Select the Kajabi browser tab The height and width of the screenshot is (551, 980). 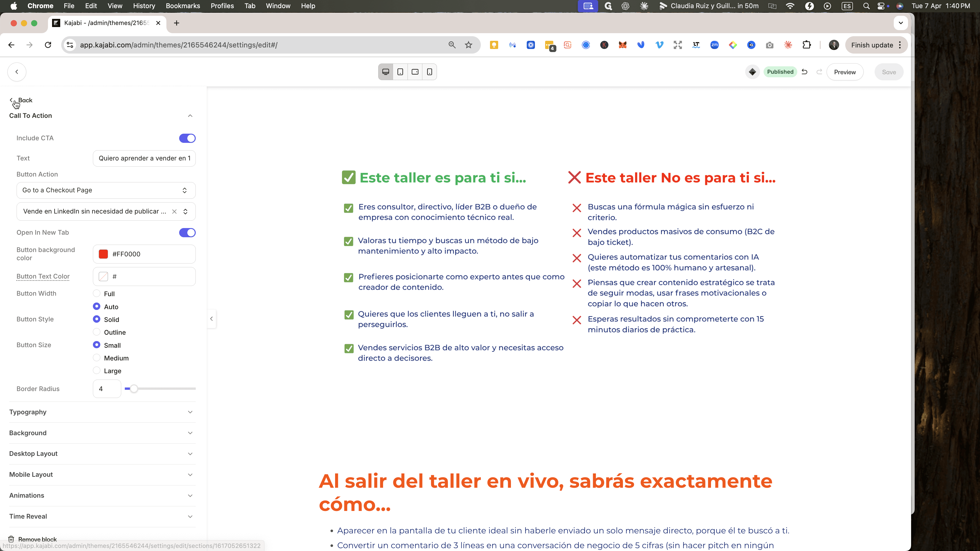[106, 23]
